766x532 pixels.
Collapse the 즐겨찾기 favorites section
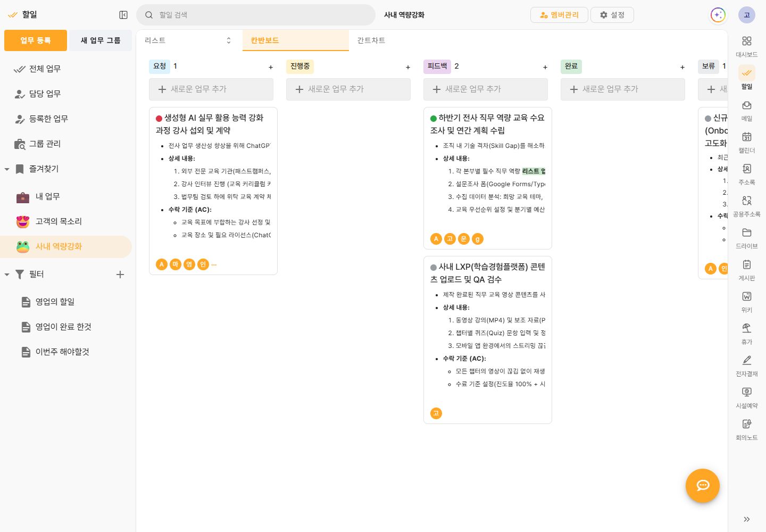pos(7,169)
